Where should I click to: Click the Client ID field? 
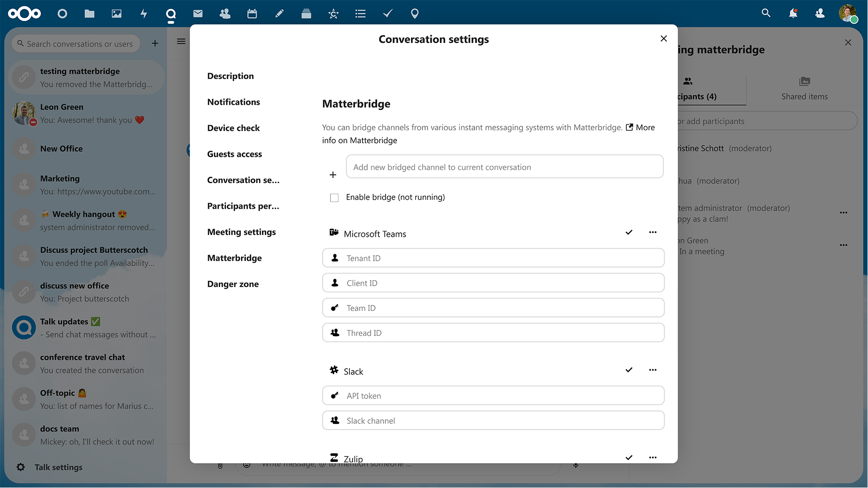click(493, 283)
